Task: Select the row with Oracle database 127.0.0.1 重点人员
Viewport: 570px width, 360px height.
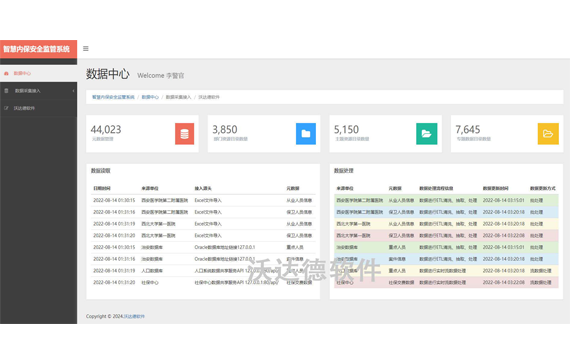Action: [x=203, y=247]
